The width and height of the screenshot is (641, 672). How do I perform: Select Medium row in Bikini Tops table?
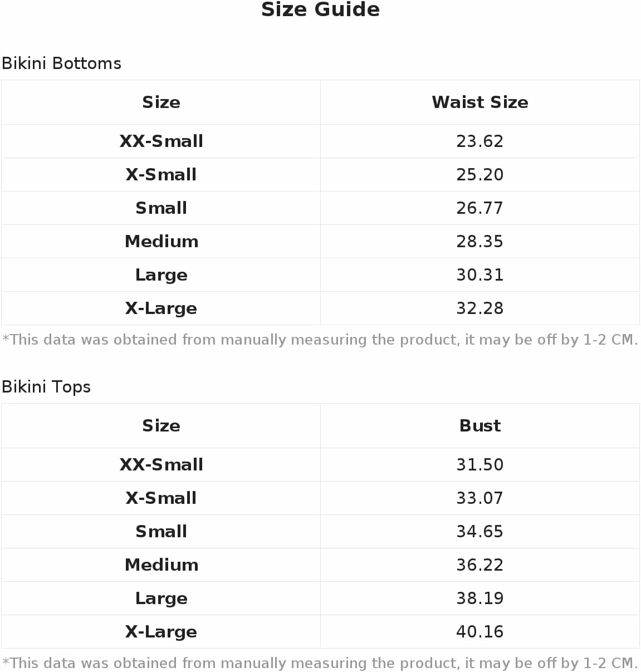pyautogui.click(x=320, y=565)
